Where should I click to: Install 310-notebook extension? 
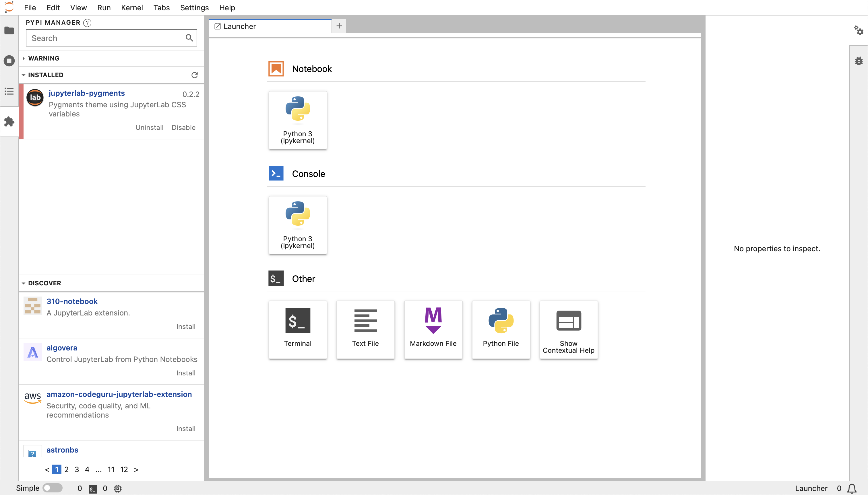186,326
